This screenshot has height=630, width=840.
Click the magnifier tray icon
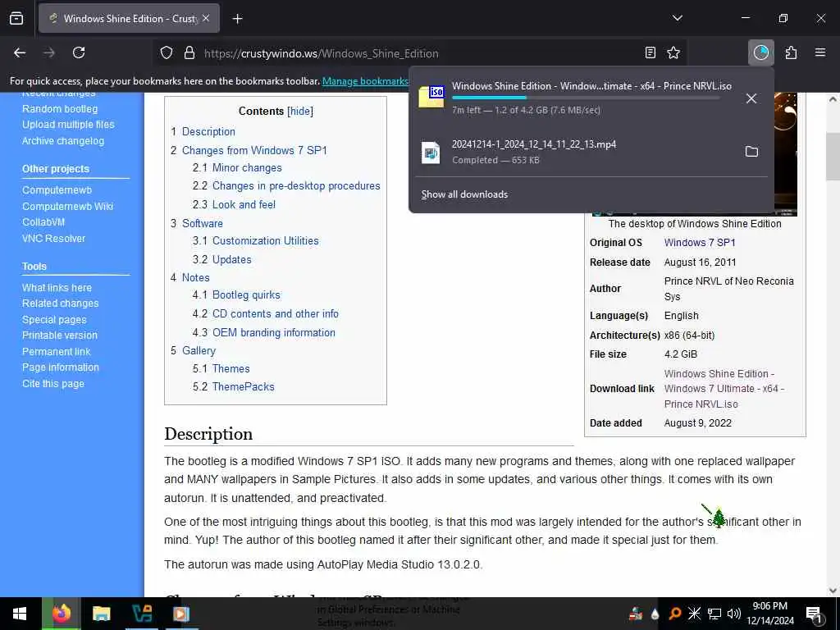point(675,614)
